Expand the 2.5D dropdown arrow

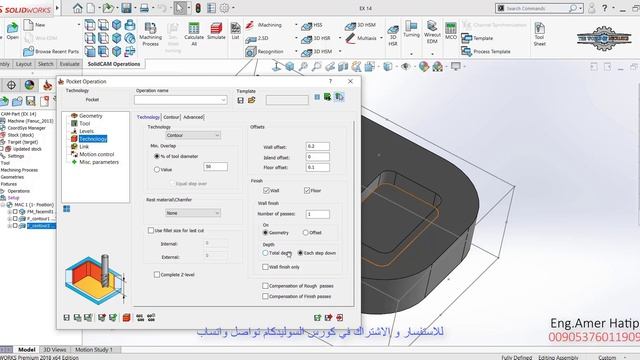tap(296, 38)
